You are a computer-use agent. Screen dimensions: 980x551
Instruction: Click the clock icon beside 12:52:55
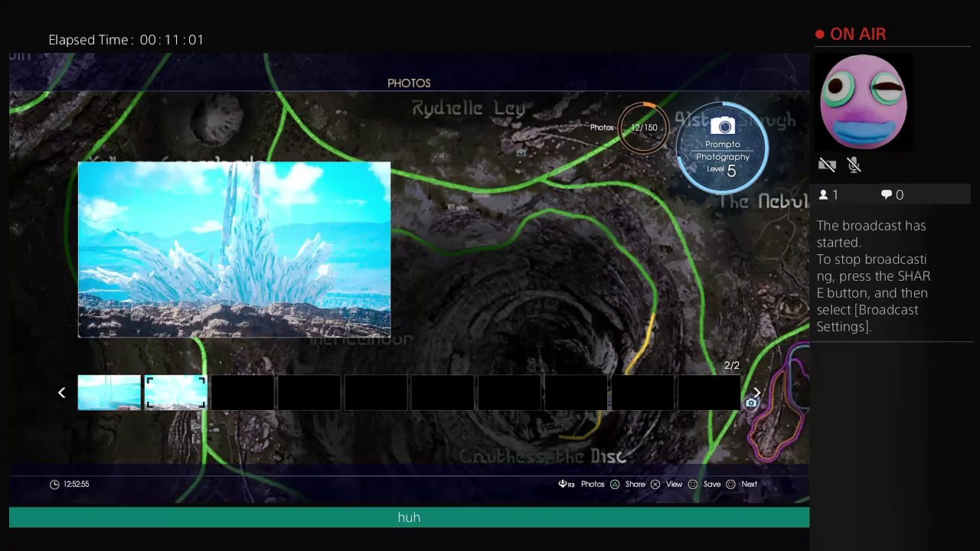(54, 484)
